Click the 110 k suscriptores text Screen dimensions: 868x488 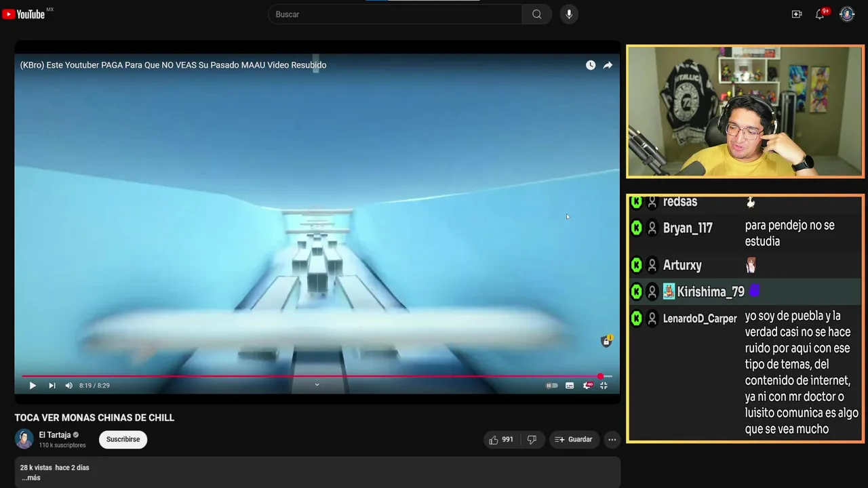[62, 445]
